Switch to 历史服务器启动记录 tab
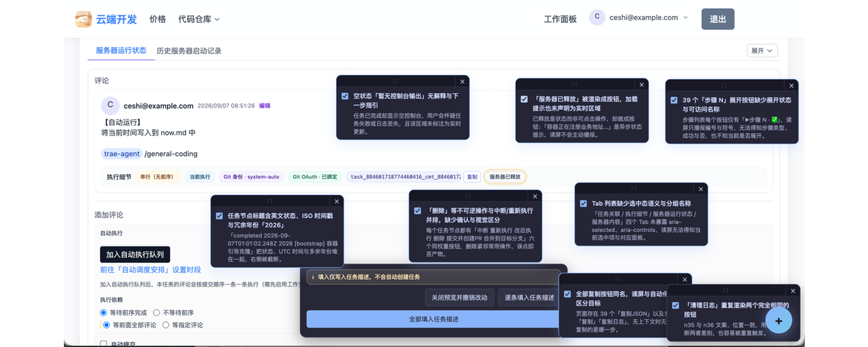Viewport: 868px width, 347px height. tap(189, 51)
